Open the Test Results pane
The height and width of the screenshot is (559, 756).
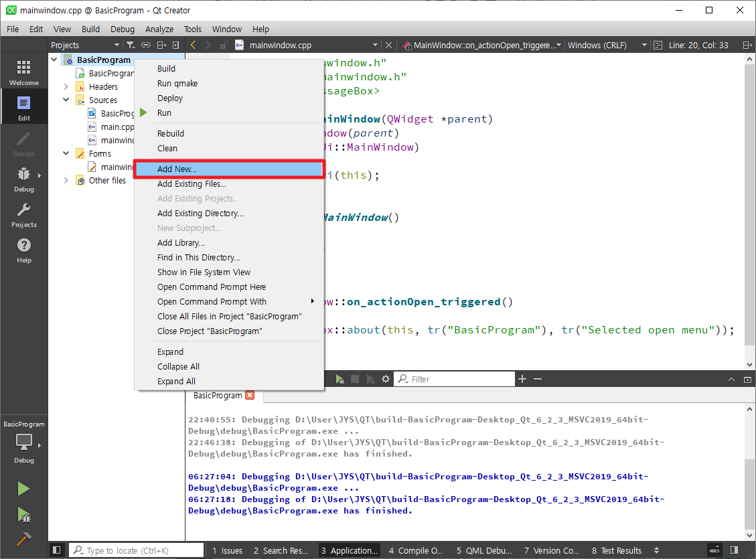coord(617,550)
